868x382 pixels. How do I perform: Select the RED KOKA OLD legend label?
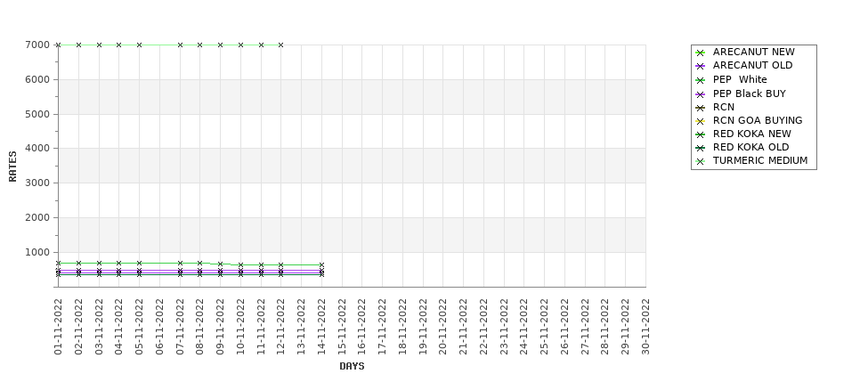point(750,147)
